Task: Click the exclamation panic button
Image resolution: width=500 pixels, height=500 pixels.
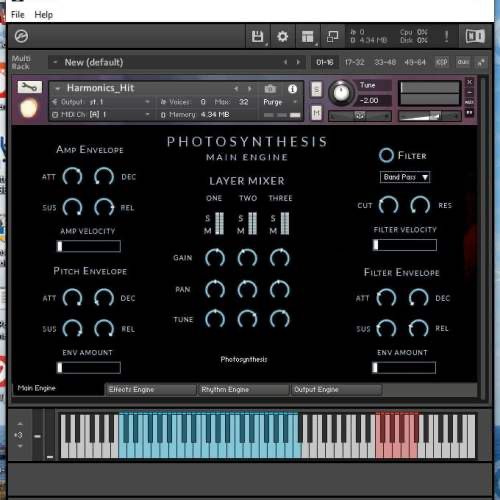Action: [446, 36]
